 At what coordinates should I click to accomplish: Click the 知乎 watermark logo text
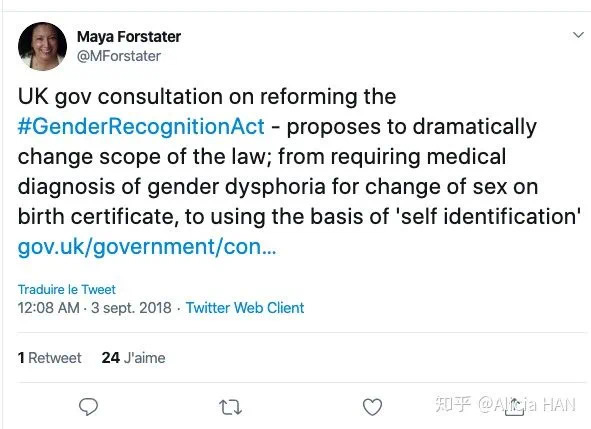point(453,404)
